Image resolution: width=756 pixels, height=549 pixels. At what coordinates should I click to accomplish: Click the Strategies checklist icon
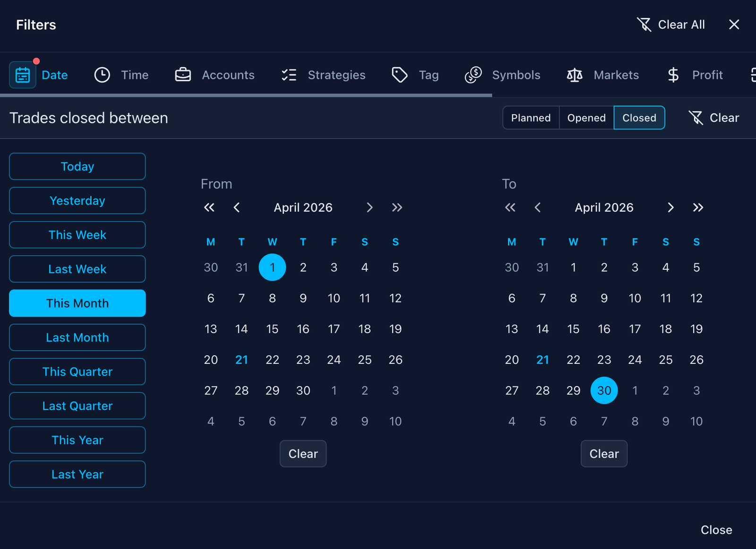tap(289, 75)
